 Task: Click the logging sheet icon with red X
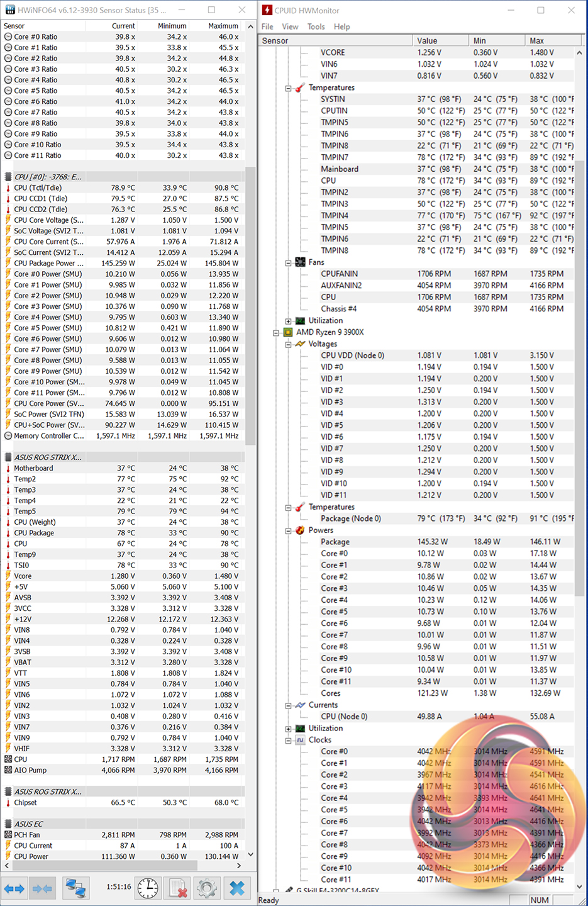[x=178, y=888]
